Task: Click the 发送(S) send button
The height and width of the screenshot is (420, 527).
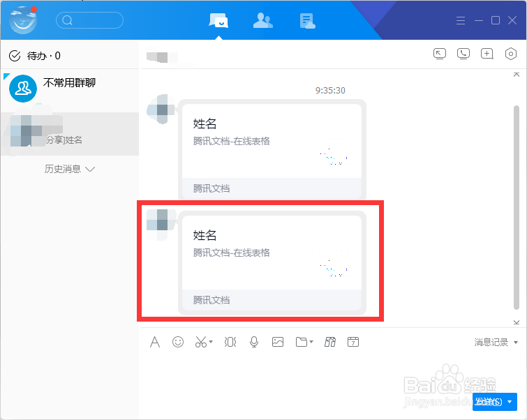Action: [489, 402]
